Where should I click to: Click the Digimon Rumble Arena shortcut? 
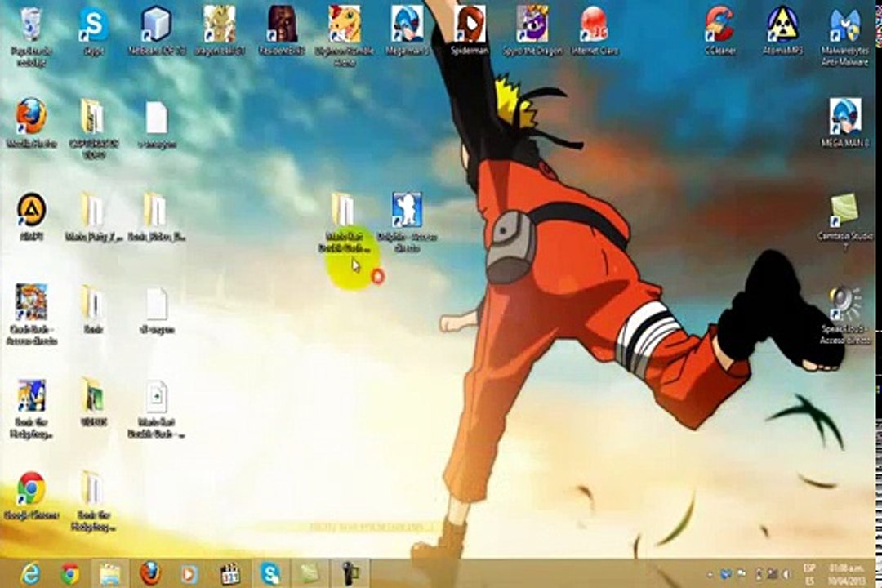[x=345, y=35]
